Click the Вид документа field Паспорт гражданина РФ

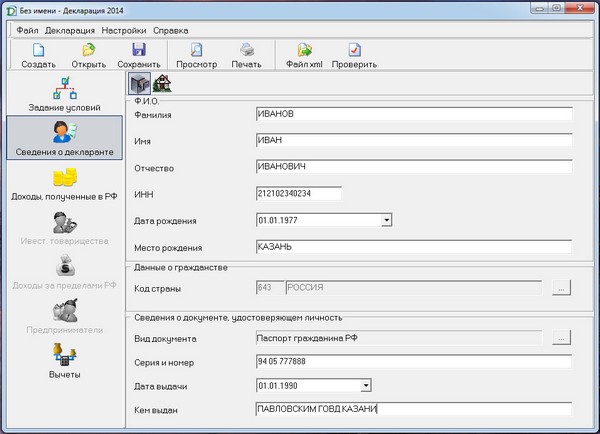(x=399, y=338)
